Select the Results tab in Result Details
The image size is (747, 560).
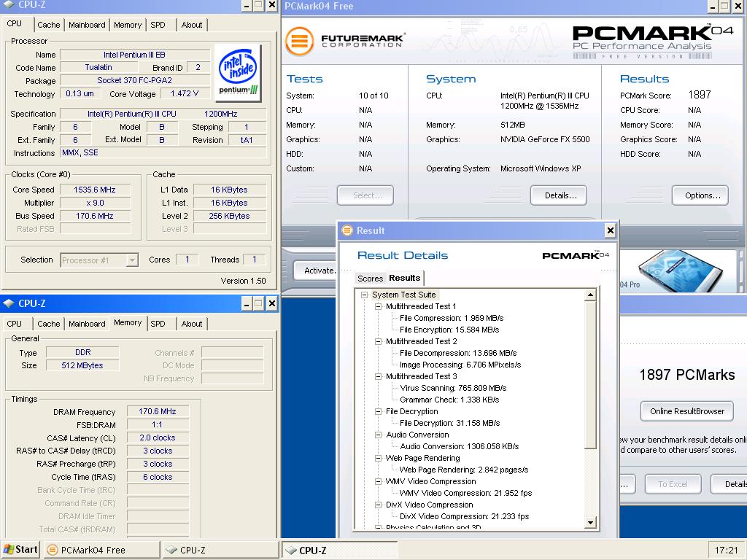[x=404, y=278]
